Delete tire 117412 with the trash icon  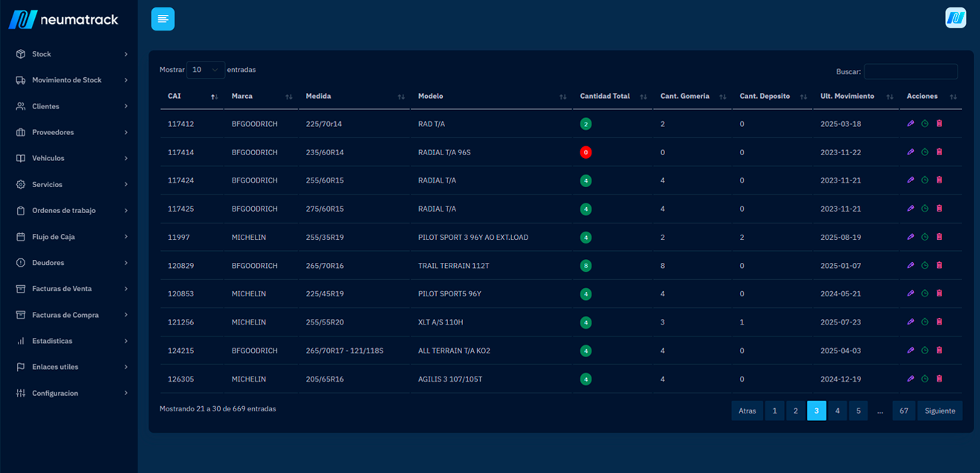939,123
